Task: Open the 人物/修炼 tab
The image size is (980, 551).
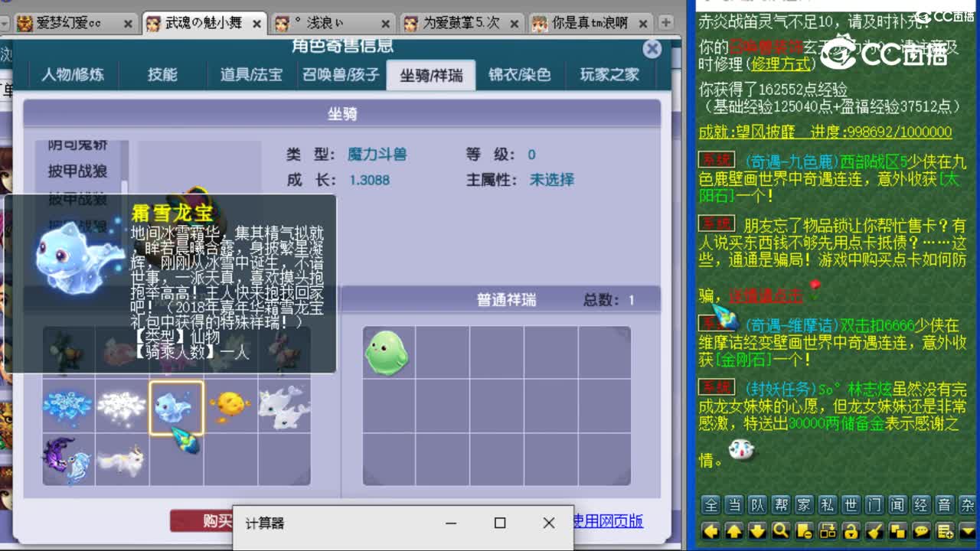Action: tap(73, 75)
